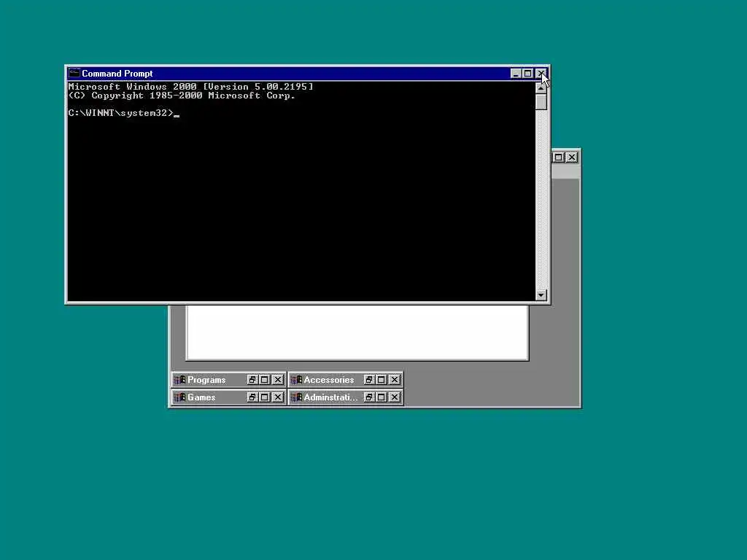
Task: Maximize the Accessories group window
Action: pyautogui.click(x=382, y=379)
